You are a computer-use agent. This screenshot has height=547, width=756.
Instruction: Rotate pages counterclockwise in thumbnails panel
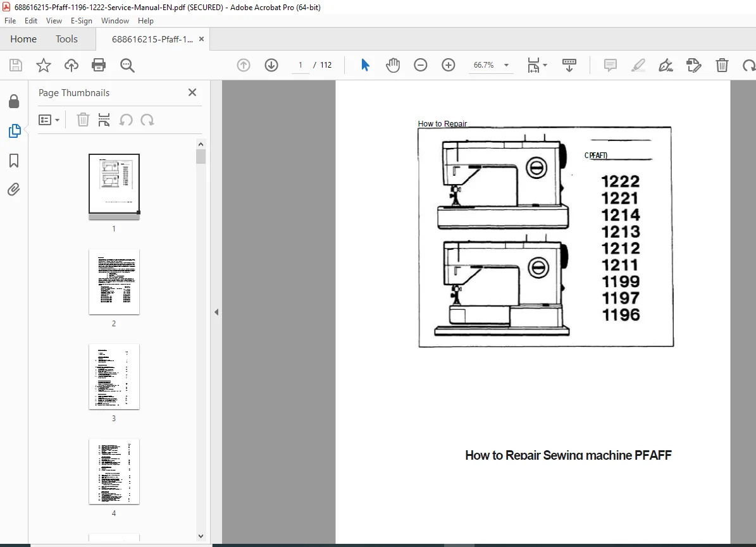[126, 120]
